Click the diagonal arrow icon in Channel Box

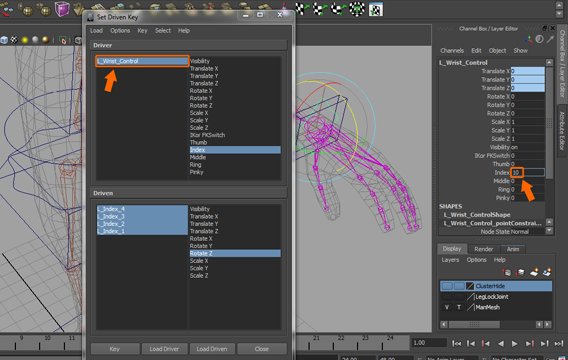click(x=550, y=39)
